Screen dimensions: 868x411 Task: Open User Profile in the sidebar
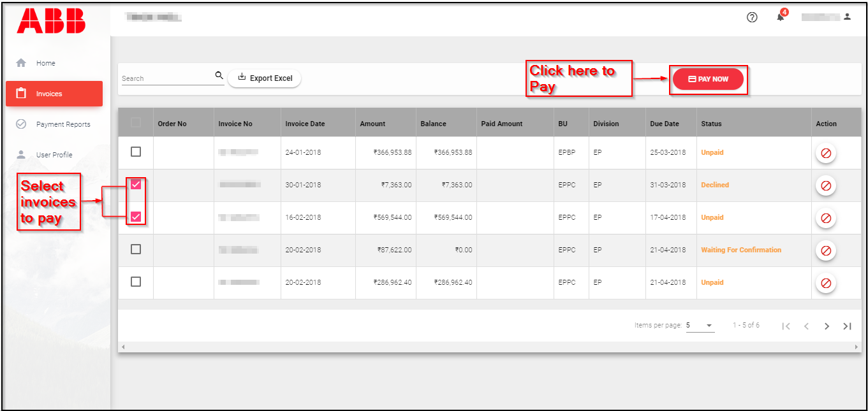[x=54, y=155]
